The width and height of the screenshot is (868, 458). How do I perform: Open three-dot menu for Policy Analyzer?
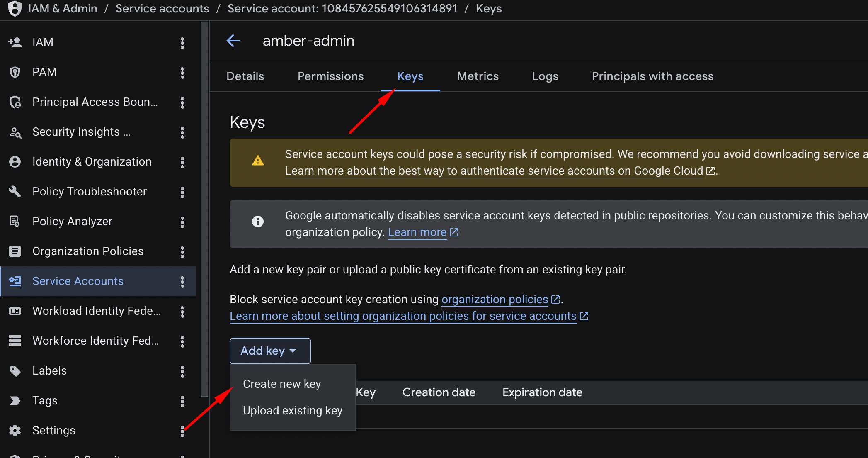182,222
